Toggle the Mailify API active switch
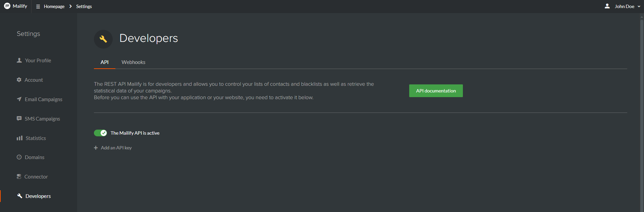644x212 pixels. pos(100,133)
